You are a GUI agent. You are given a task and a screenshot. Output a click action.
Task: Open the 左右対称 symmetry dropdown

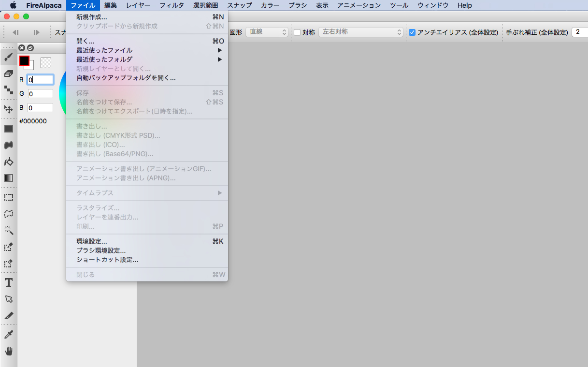361,32
